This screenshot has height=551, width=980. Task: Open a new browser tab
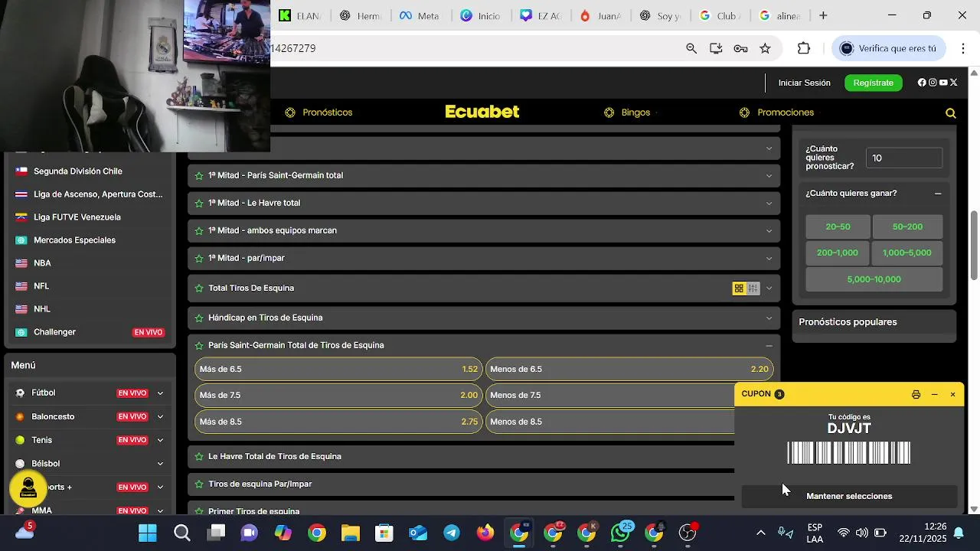coord(823,15)
